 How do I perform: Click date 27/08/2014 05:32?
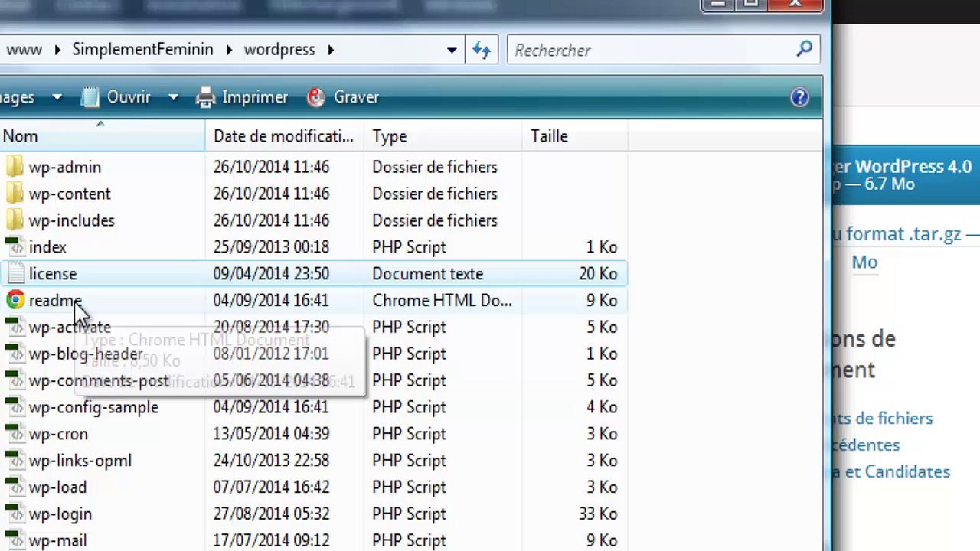[x=271, y=514]
